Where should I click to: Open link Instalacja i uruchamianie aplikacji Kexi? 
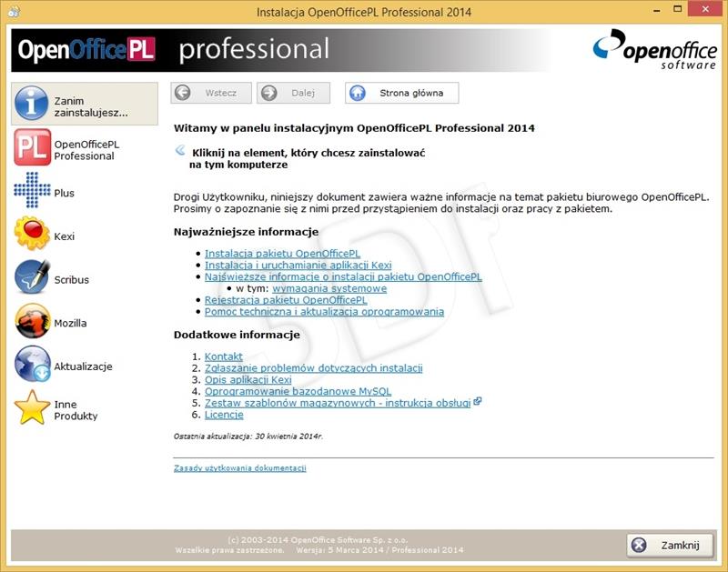point(298,266)
